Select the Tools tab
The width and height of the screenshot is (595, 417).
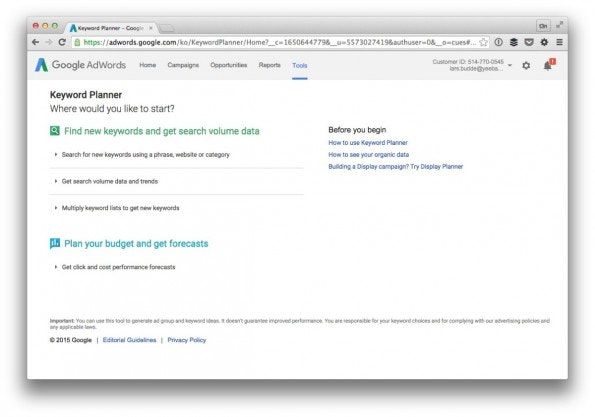[300, 66]
